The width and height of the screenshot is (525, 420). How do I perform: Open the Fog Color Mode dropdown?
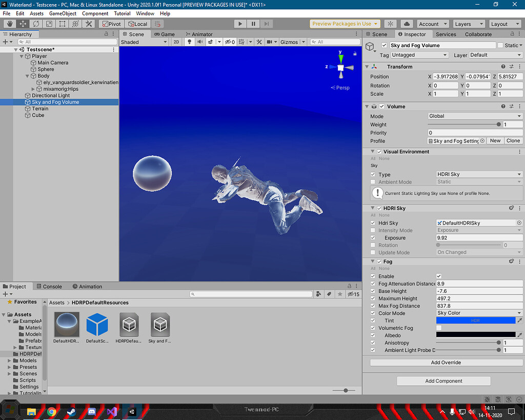[479, 313]
